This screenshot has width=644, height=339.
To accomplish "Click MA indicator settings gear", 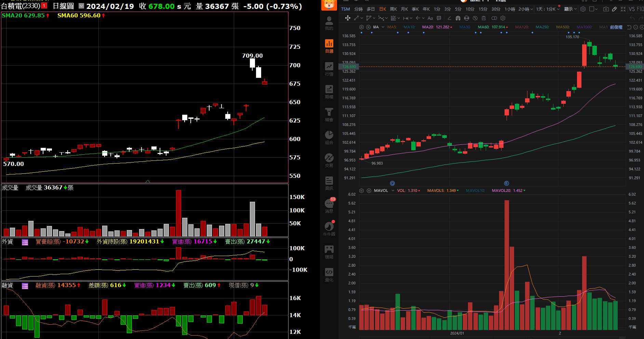I will tap(361, 27).
